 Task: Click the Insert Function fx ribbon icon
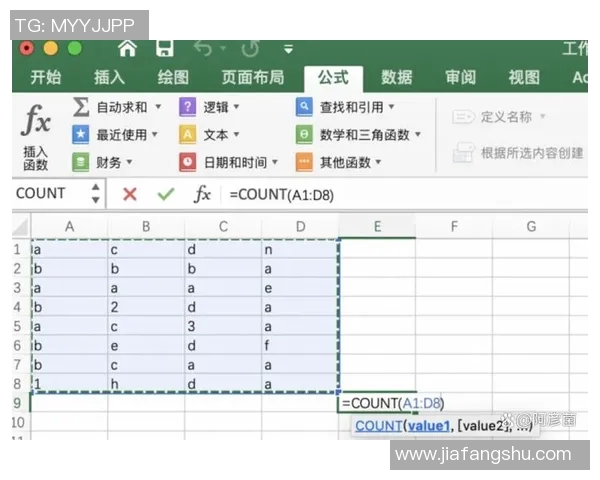tap(36, 121)
